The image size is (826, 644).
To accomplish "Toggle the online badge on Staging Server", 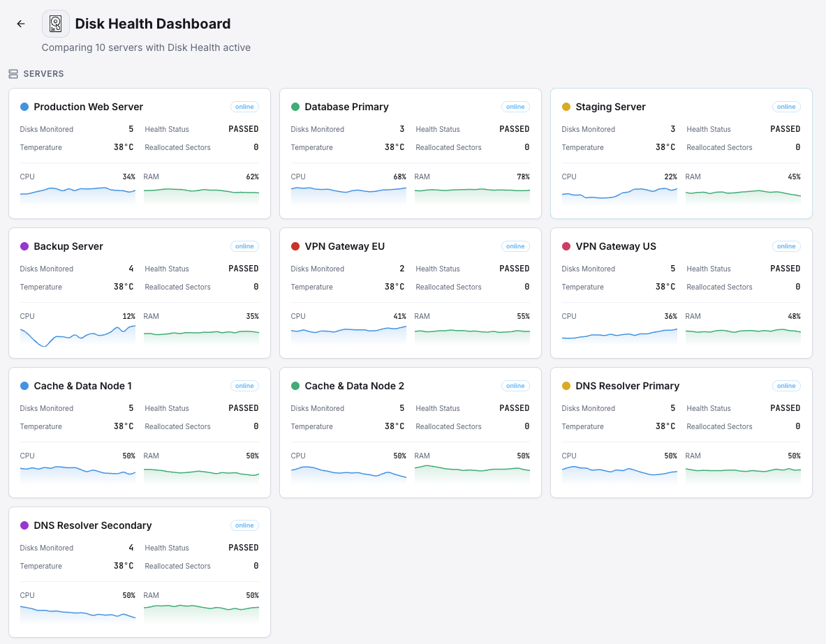I will click(786, 106).
